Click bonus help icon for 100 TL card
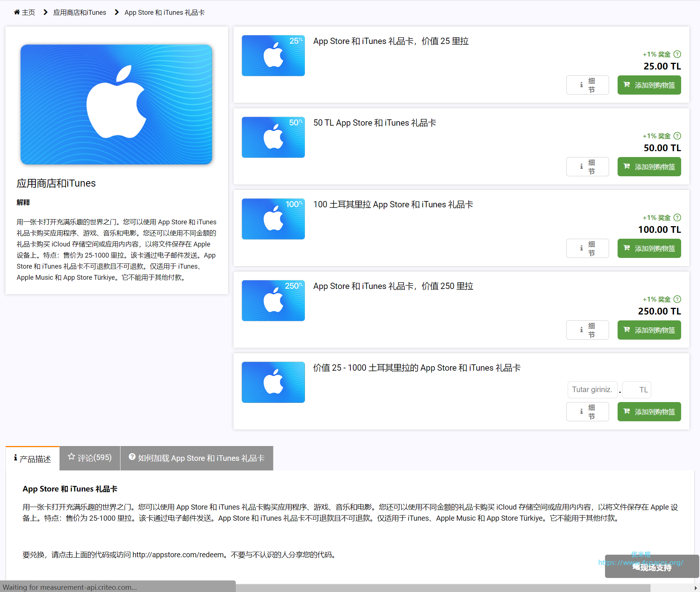 point(677,218)
